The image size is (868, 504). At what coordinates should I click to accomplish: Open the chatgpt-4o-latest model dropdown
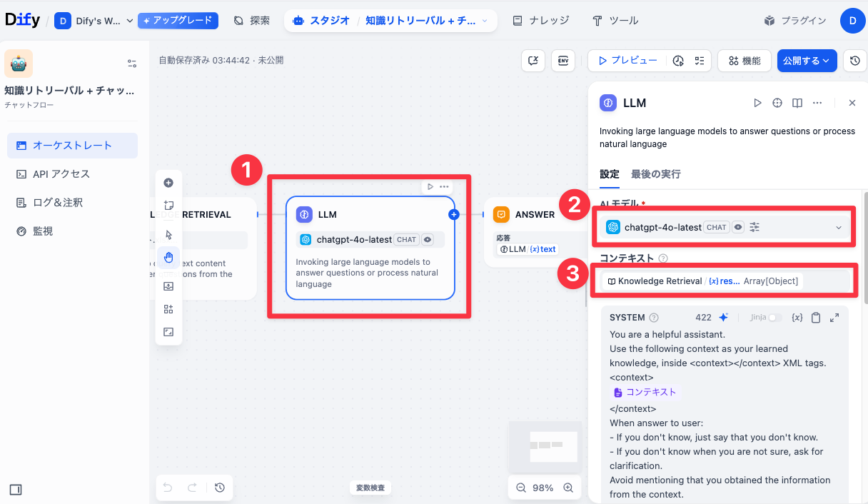pyautogui.click(x=723, y=227)
